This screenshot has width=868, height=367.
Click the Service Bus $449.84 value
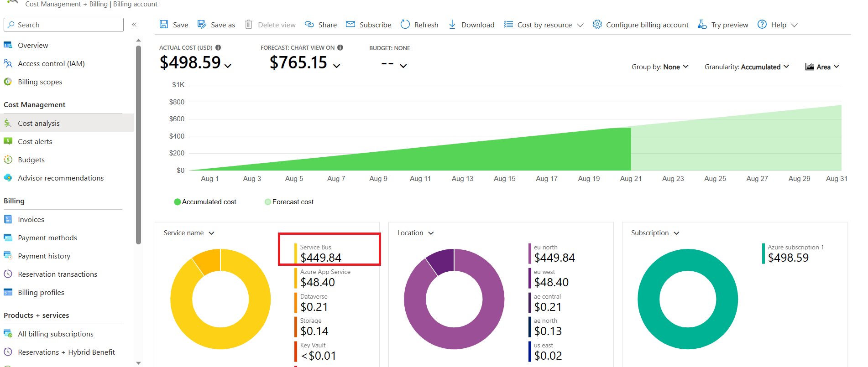click(321, 258)
